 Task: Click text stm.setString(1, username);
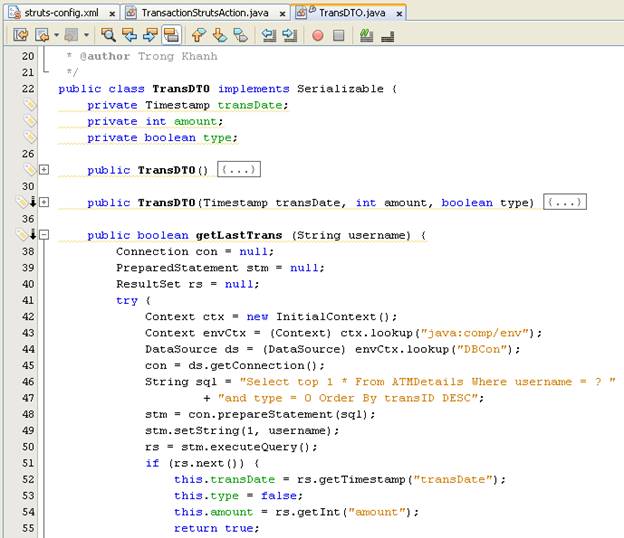point(242,431)
